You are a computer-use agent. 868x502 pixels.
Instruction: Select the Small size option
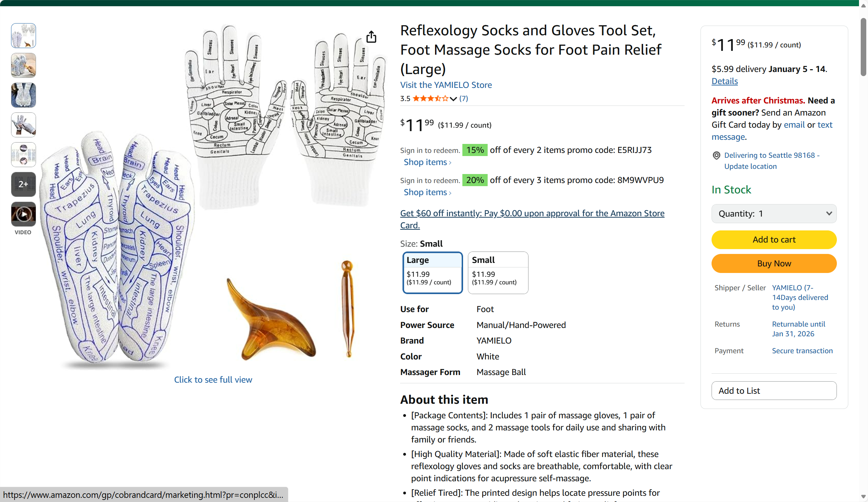pyautogui.click(x=498, y=273)
